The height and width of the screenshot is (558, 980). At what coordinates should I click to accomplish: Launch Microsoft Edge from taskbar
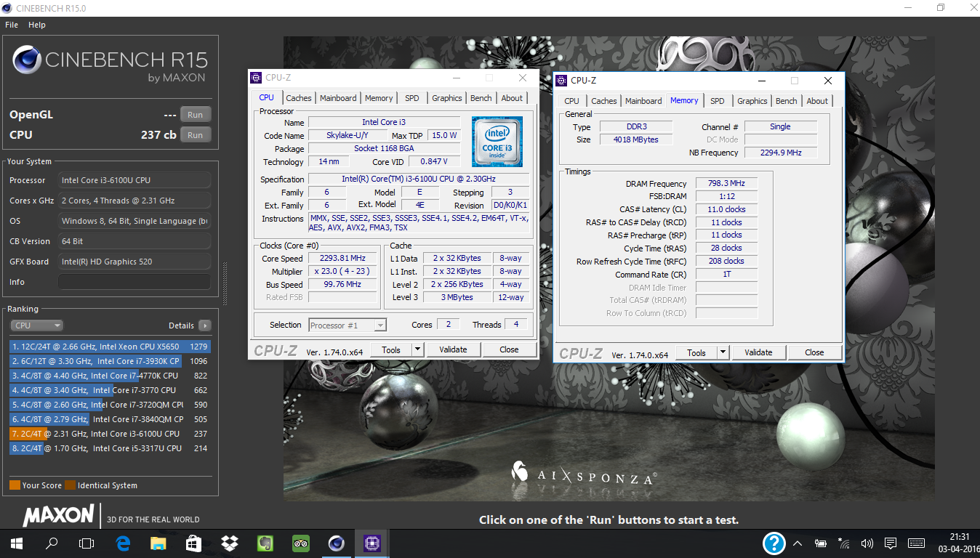tap(123, 543)
